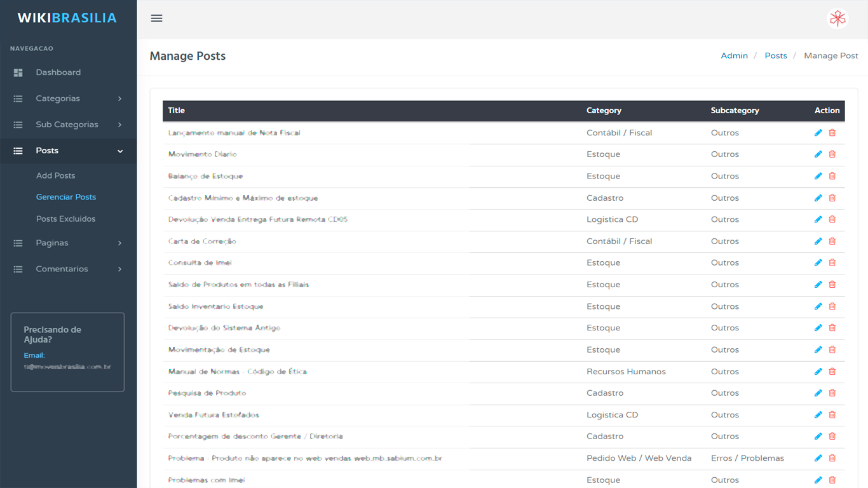Open the user avatar profile icon

coord(837,18)
